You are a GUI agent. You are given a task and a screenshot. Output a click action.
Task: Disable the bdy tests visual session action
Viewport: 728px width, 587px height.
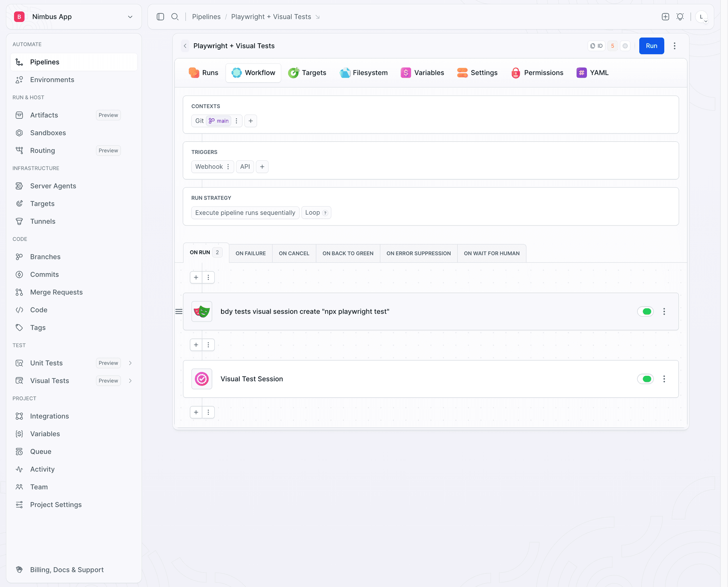tap(645, 311)
